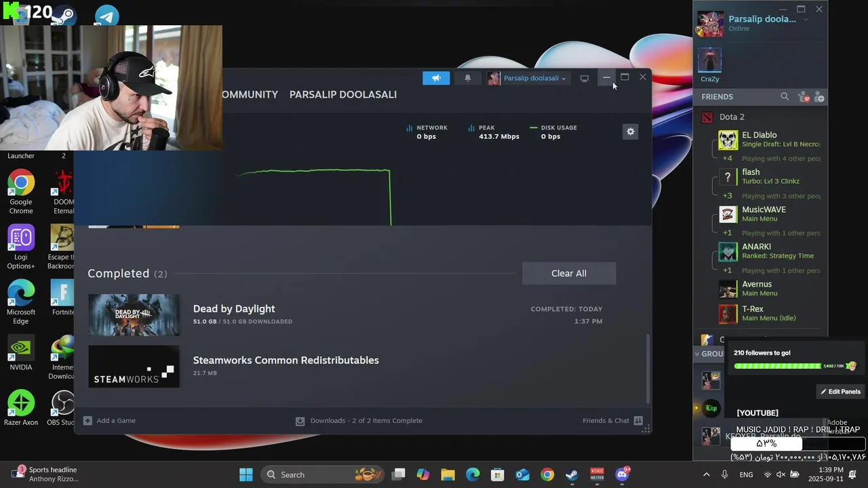Open OBS Studio desktop shortcut
The width and height of the screenshot is (868, 488).
(x=63, y=409)
